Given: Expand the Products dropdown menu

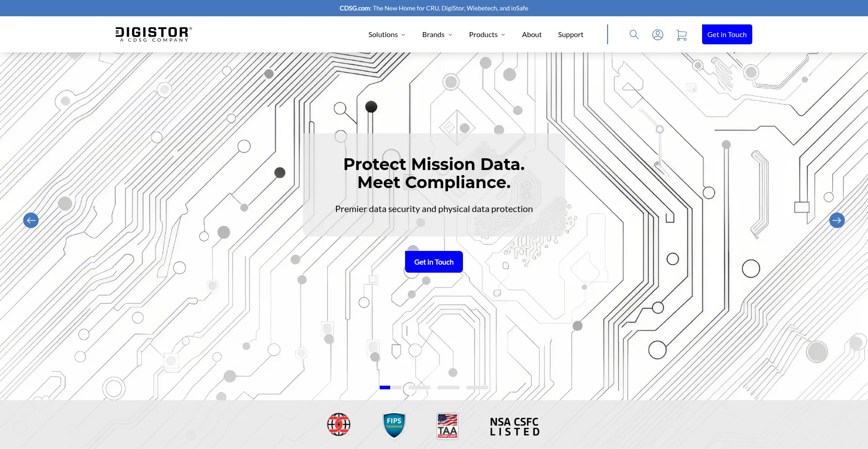Looking at the screenshot, I should pos(487,34).
